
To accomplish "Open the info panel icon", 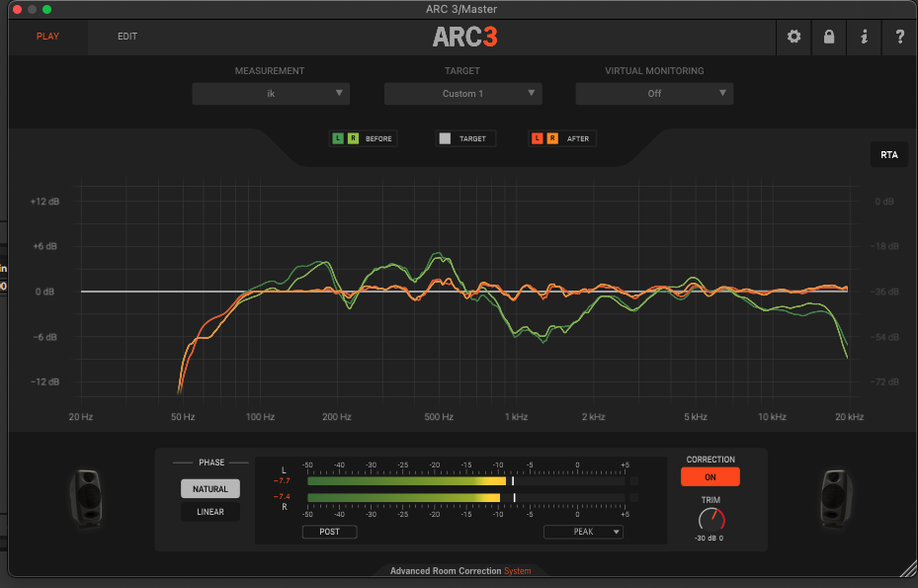I will coord(864,37).
